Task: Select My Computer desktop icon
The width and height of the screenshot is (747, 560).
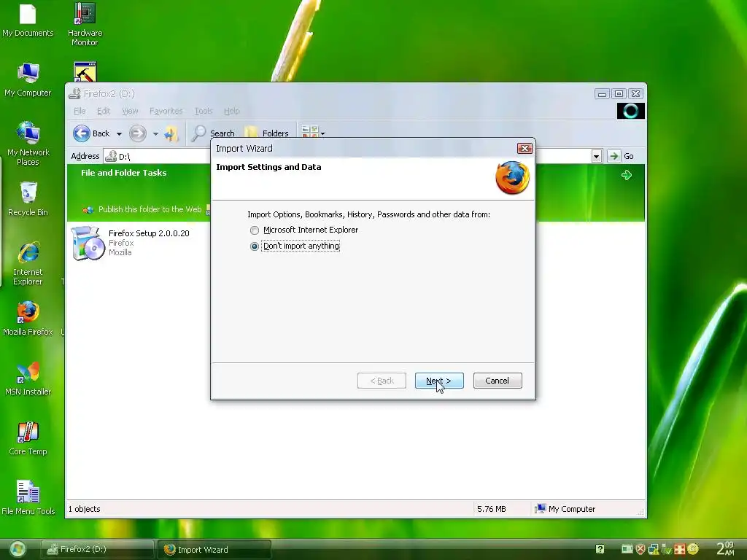Action: pyautogui.click(x=28, y=80)
